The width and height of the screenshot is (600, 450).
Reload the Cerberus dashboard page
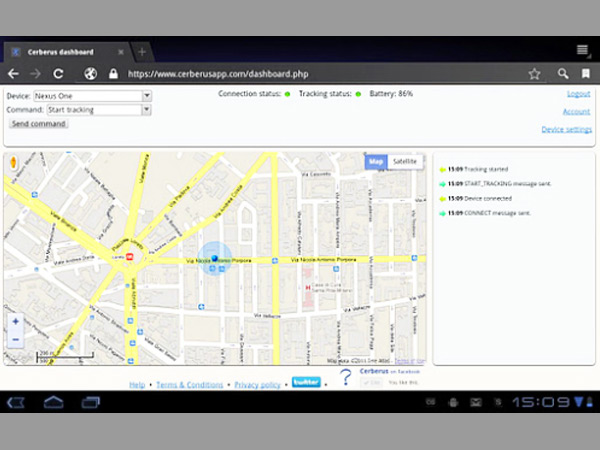[59, 74]
